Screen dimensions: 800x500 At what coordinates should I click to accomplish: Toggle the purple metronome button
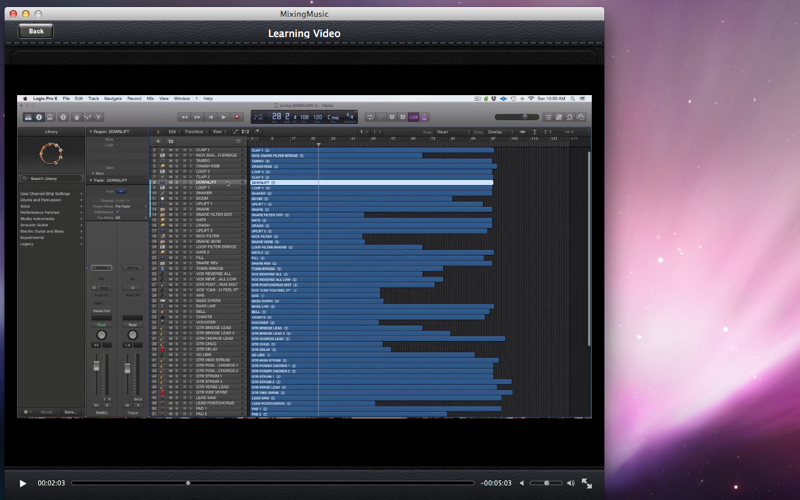click(x=424, y=117)
